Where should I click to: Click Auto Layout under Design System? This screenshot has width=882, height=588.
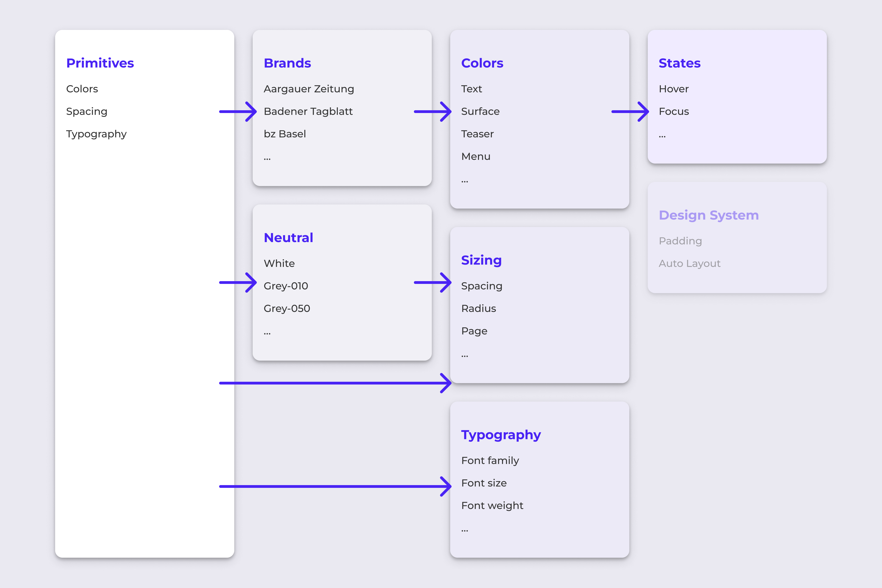[689, 264]
